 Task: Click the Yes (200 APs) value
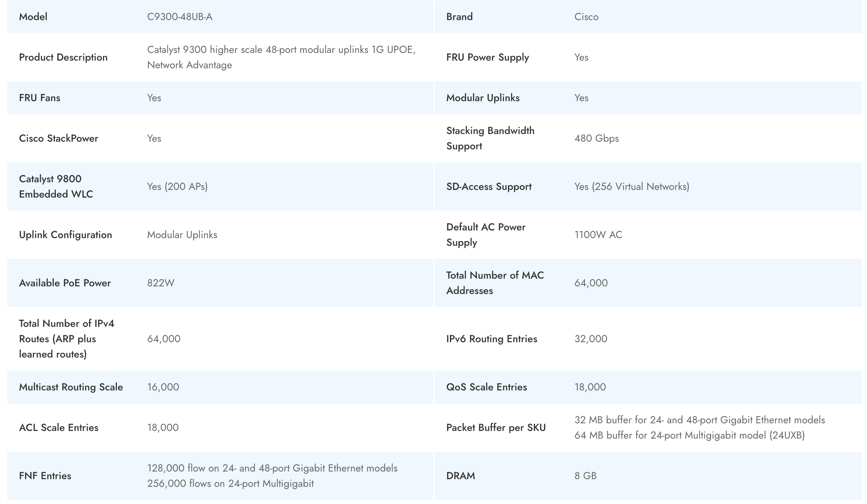tap(177, 187)
